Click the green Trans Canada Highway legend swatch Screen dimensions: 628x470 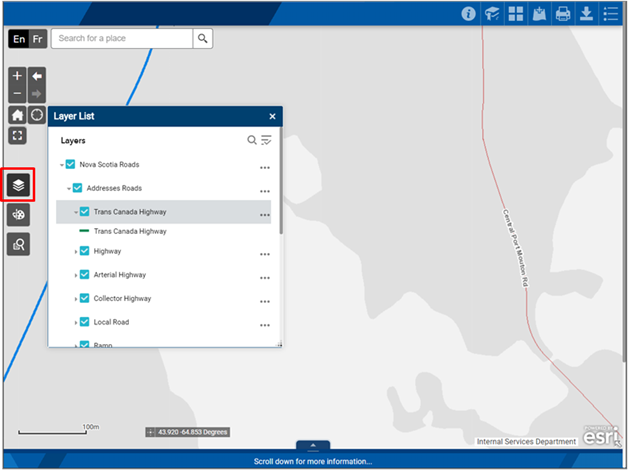tap(84, 231)
